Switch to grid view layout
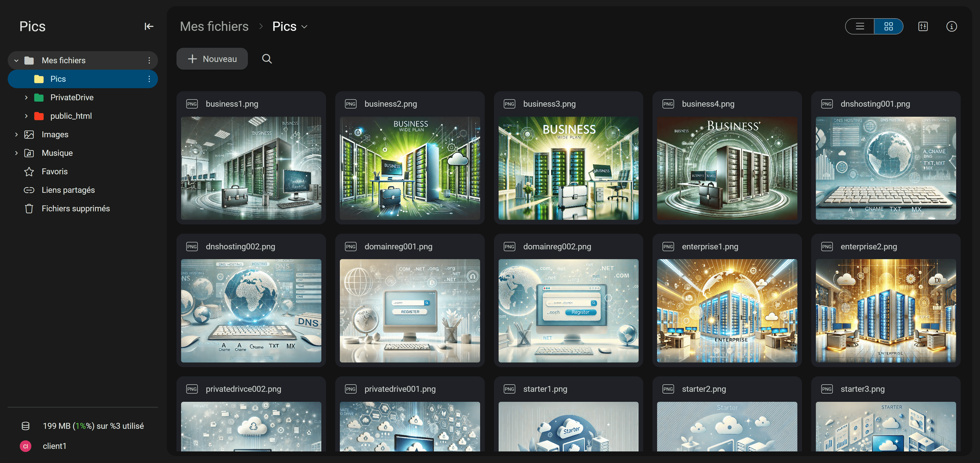The width and height of the screenshot is (980, 463). 888,26
